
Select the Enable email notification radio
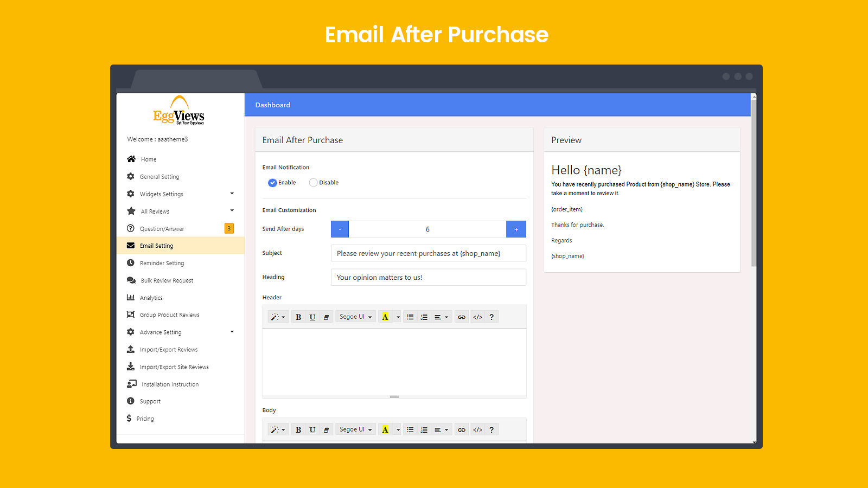point(272,183)
